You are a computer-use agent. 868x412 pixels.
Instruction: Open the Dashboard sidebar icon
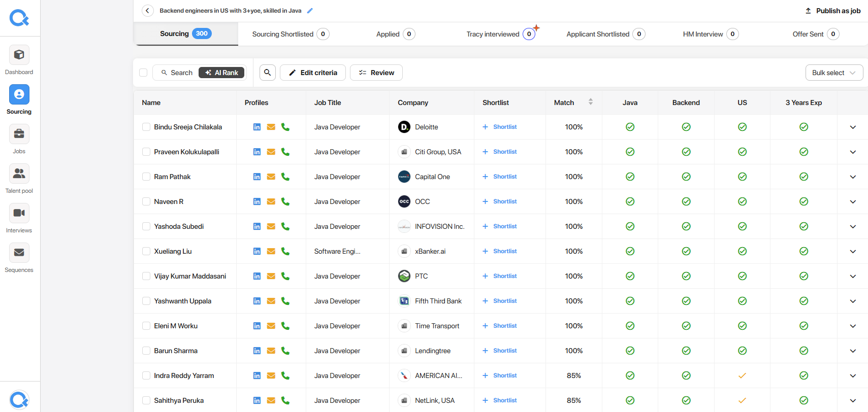point(19,55)
